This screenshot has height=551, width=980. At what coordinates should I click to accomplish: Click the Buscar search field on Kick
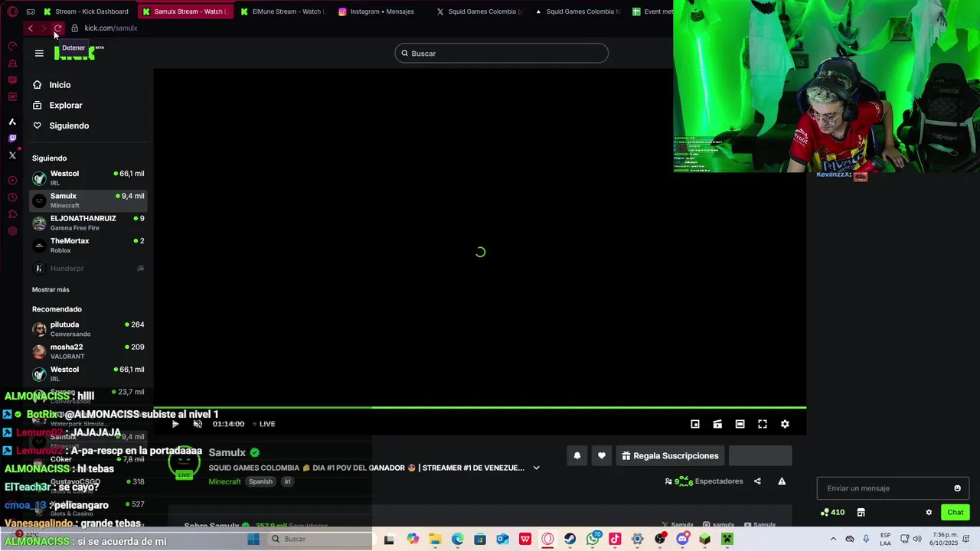coord(501,54)
